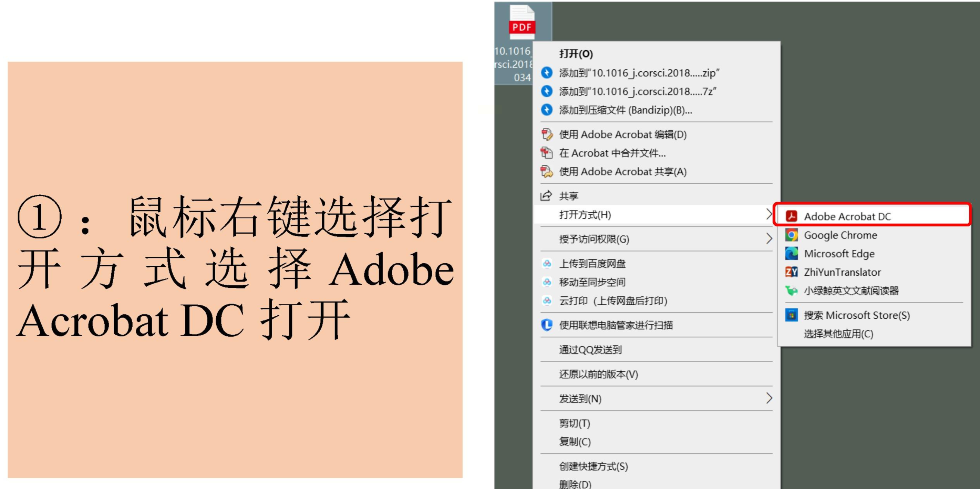980x489 pixels.
Task: Click the Acrobat merge files icon
Action: (x=547, y=153)
